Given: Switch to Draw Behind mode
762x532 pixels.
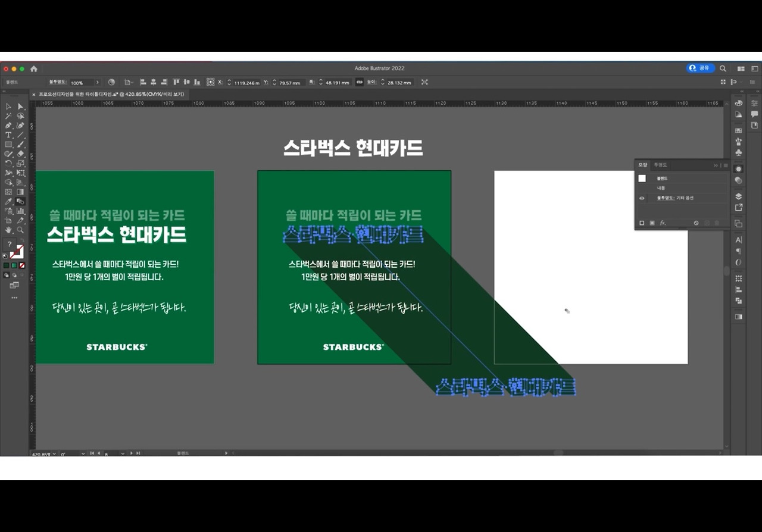Looking at the screenshot, I should point(15,276).
